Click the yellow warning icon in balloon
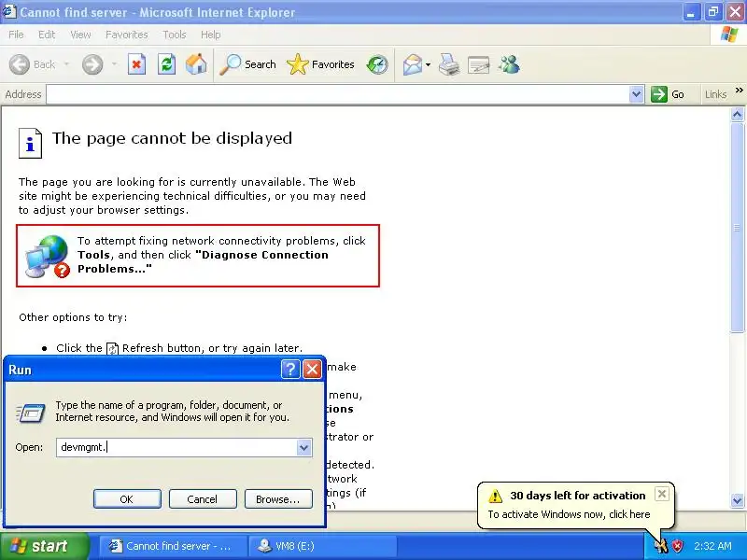The image size is (747, 560). point(496,497)
